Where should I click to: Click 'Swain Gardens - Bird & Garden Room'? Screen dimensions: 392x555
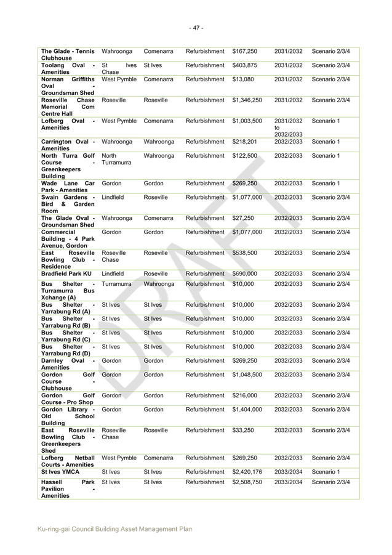(x=68, y=204)
